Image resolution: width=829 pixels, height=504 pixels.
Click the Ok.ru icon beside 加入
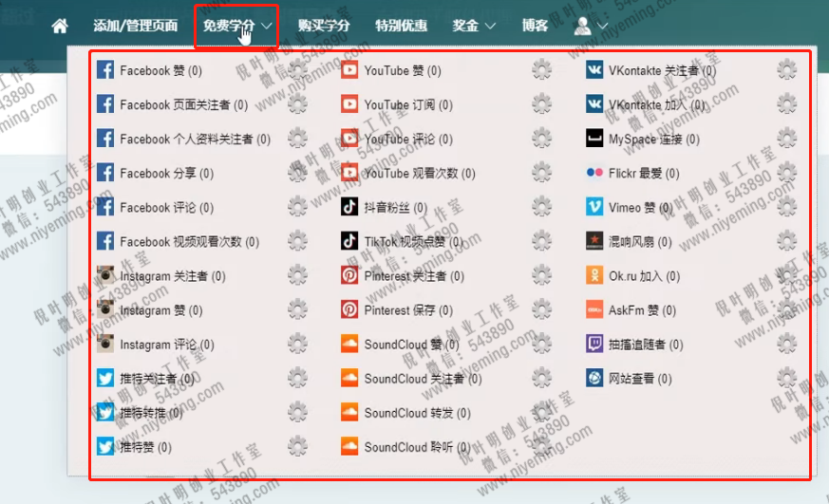pyautogui.click(x=594, y=275)
